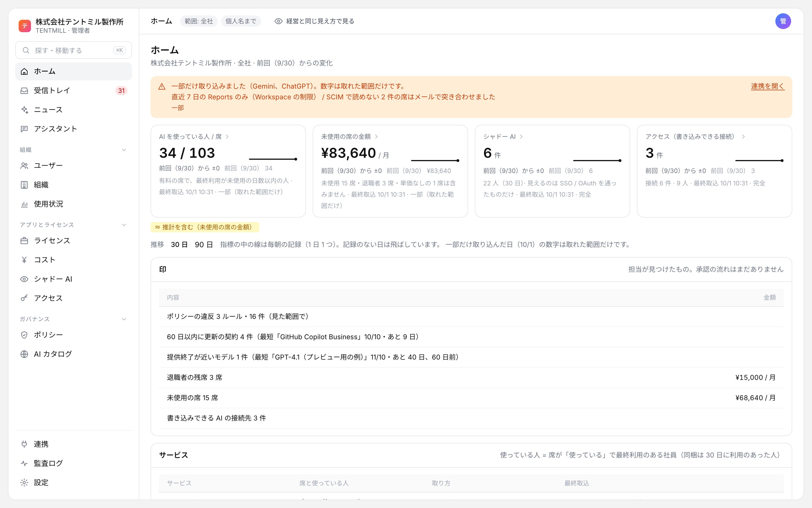Screen dimensions: 812x508
Task: Click the 個人名まで chip
Action: (240, 21)
